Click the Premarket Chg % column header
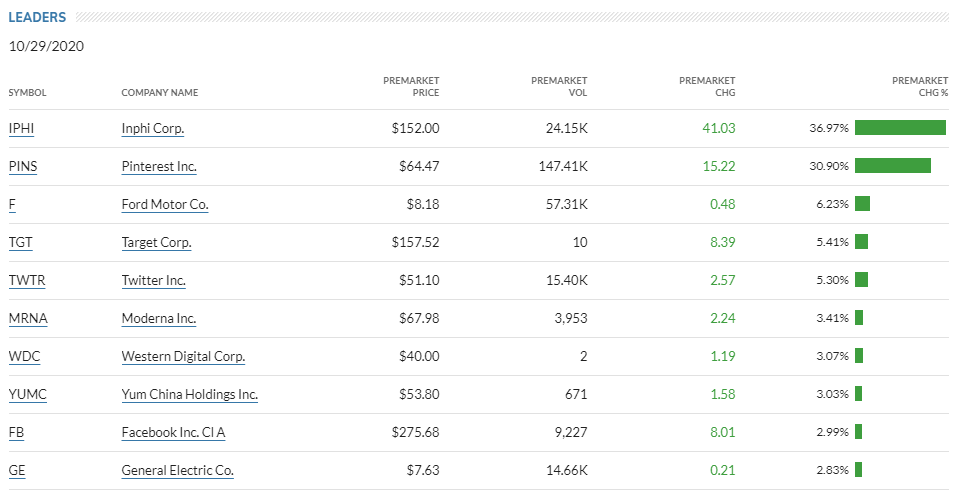The image size is (954, 490). click(x=920, y=86)
